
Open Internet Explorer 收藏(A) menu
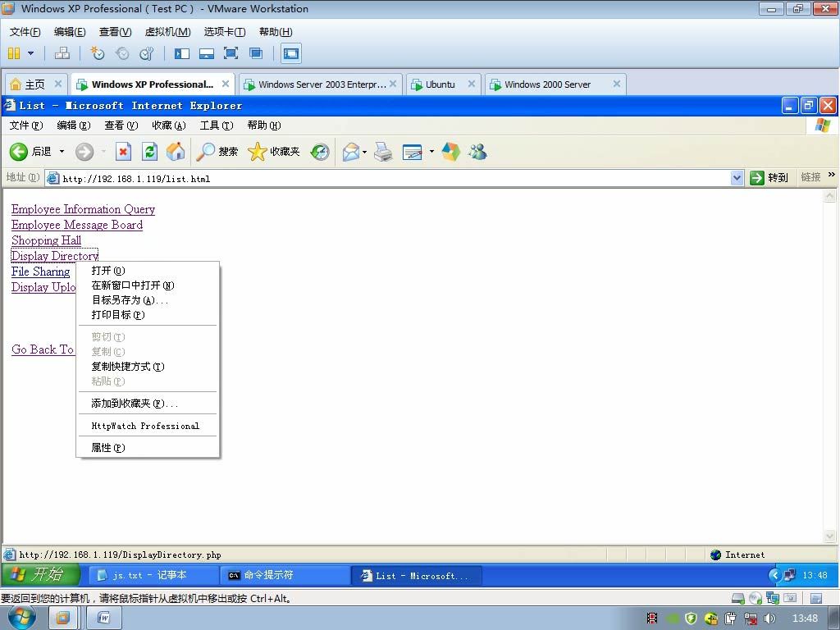[x=169, y=126]
